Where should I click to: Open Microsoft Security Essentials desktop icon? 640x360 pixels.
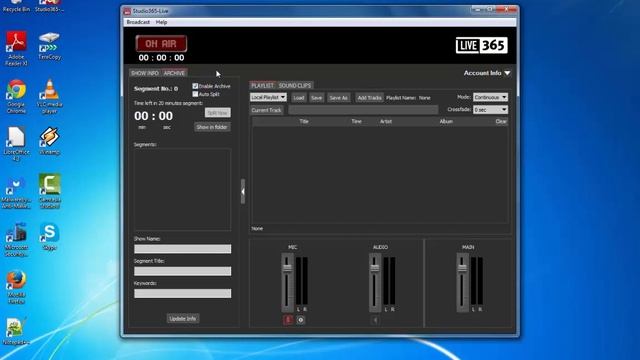pos(16,240)
